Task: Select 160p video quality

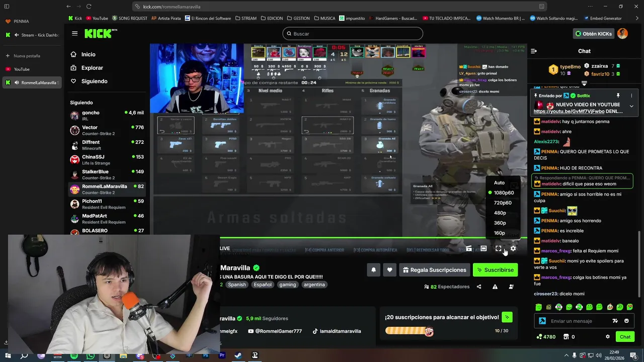Action: click(499, 233)
